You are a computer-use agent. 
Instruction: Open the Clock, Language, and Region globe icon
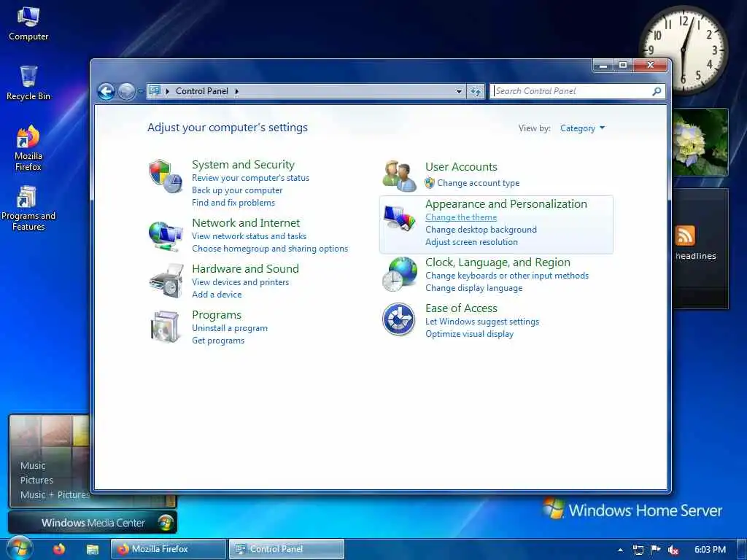pos(399,274)
